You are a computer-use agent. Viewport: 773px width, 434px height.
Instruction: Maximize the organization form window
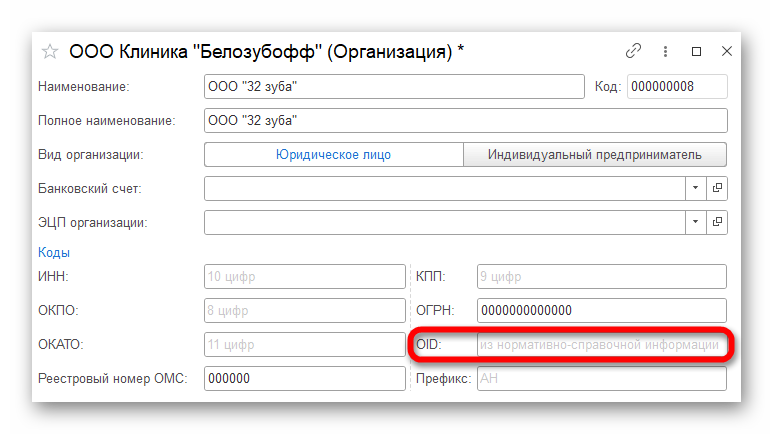[x=696, y=51]
